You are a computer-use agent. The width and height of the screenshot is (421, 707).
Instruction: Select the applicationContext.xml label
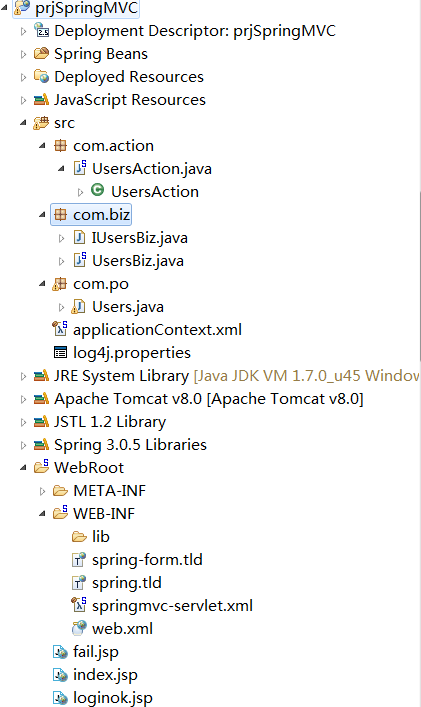tap(157, 330)
